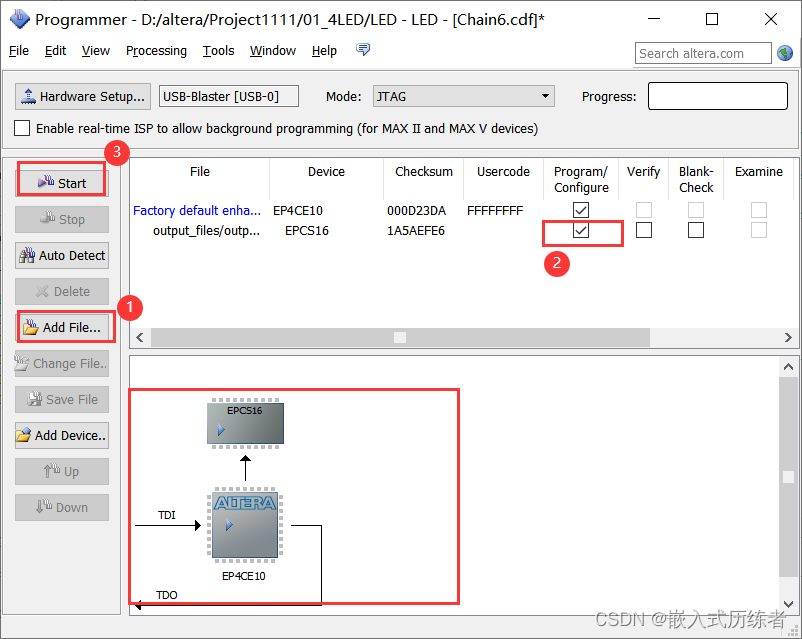The image size is (802, 639).
Task: Enable Verify for EPCS16 row
Action: (643, 230)
